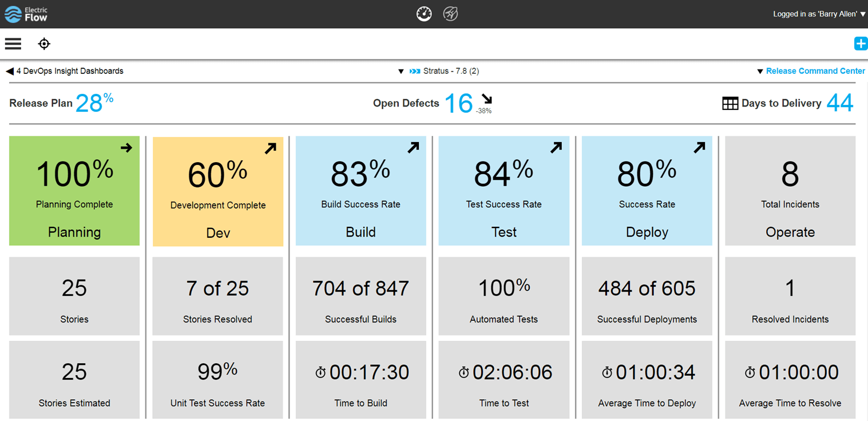The width and height of the screenshot is (868, 421).
Task: Click the trend arrow on Build tile
Action: click(413, 148)
